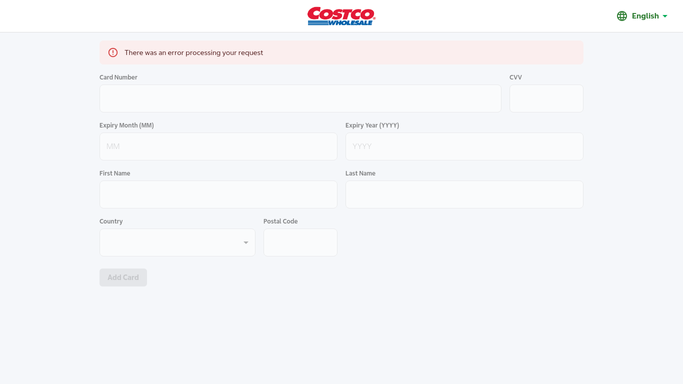Expand the caret next to English
The width and height of the screenshot is (683, 384).
(x=665, y=16)
